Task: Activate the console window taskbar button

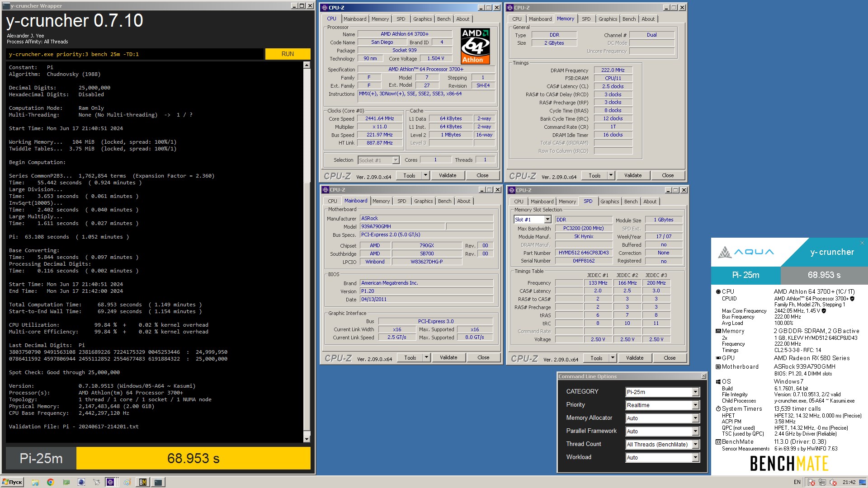Action: pos(158,482)
